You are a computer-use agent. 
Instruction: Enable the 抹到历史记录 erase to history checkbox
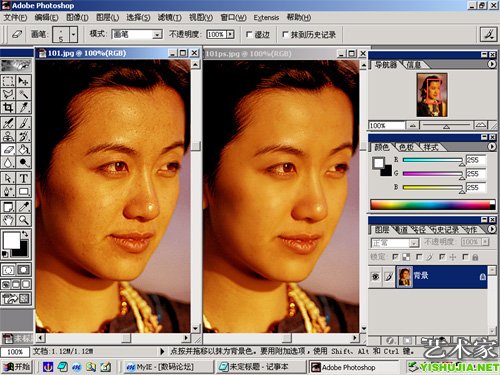pos(285,34)
